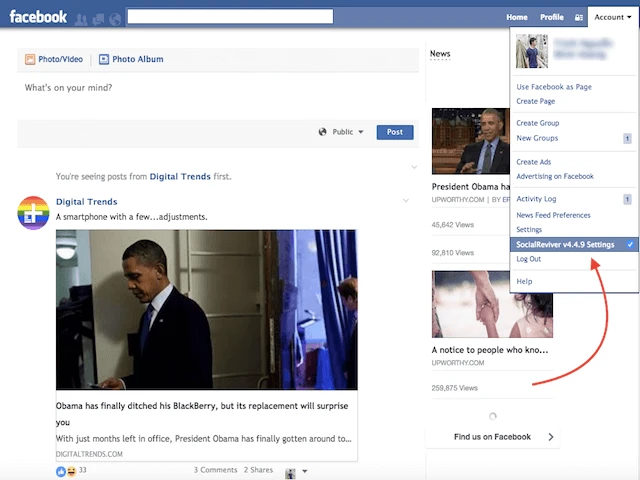Select Log Out from Account menu
The width and height of the screenshot is (640, 480).
pyautogui.click(x=528, y=259)
